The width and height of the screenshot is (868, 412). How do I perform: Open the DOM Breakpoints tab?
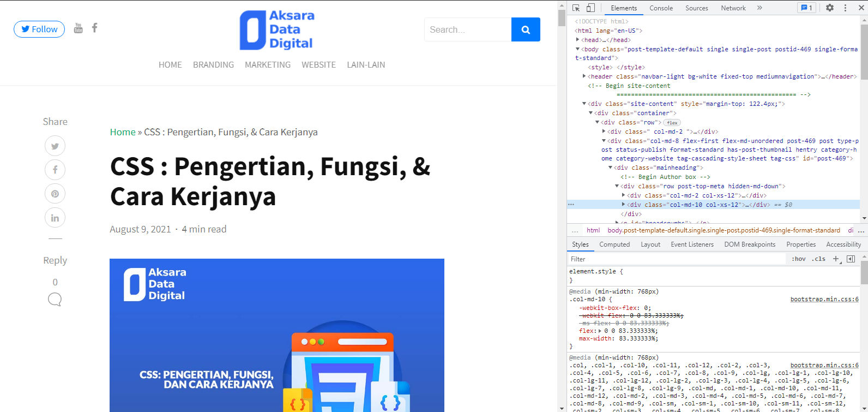pos(750,244)
